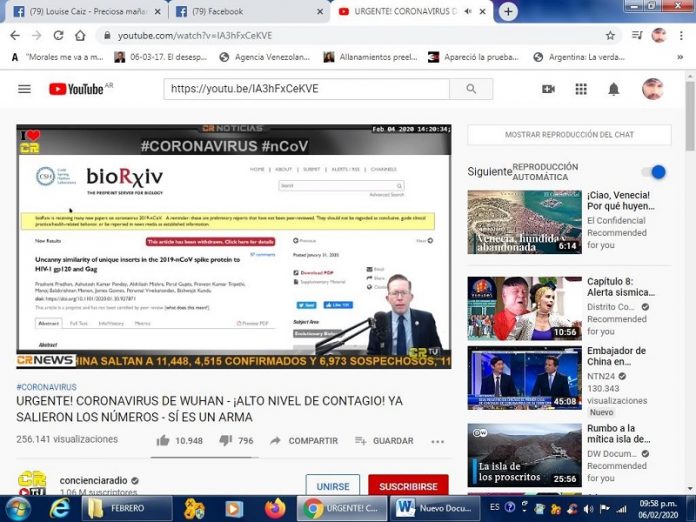Switch to the (79) Facebook tab
Image resolution: width=696 pixels, height=522 pixels.
pyautogui.click(x=250, y=12)
